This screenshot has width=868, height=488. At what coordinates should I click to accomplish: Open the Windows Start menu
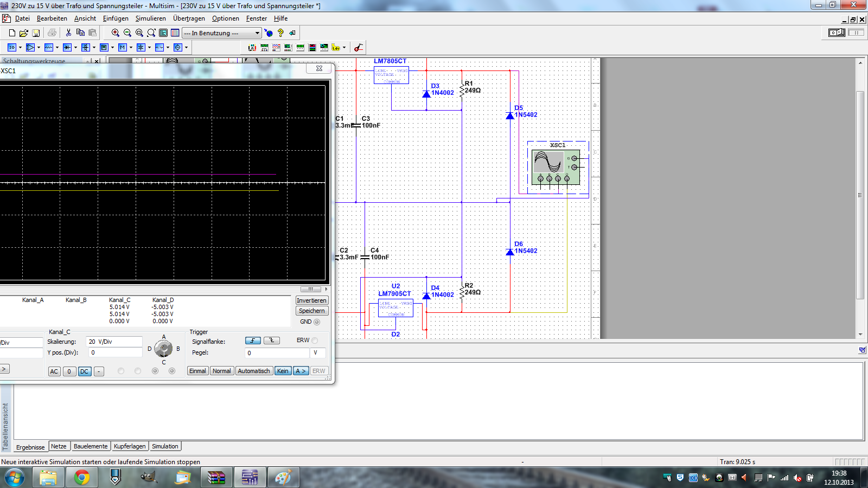(14, 478)
